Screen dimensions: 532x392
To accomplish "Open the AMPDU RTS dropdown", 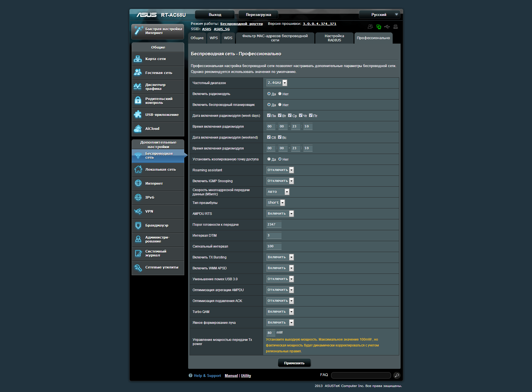I will (x=280, y=213).
